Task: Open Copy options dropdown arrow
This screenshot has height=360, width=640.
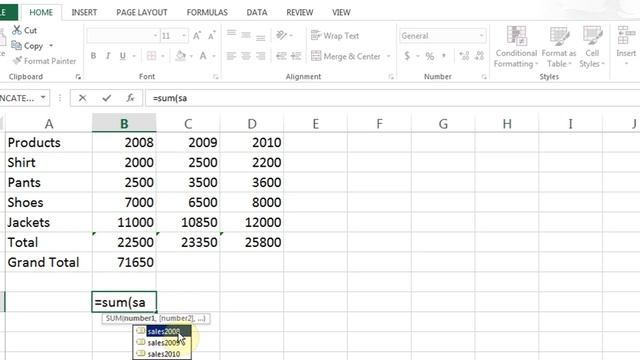Action: point(51,45)
